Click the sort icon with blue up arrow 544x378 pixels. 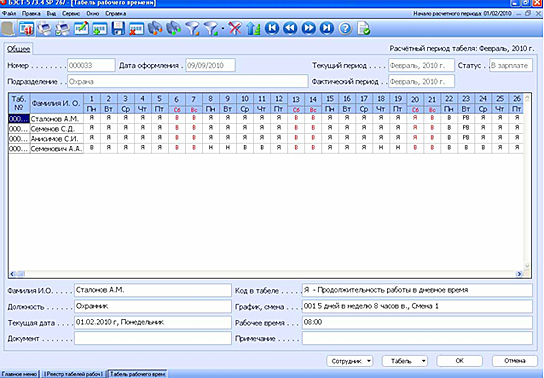(253, 28)
